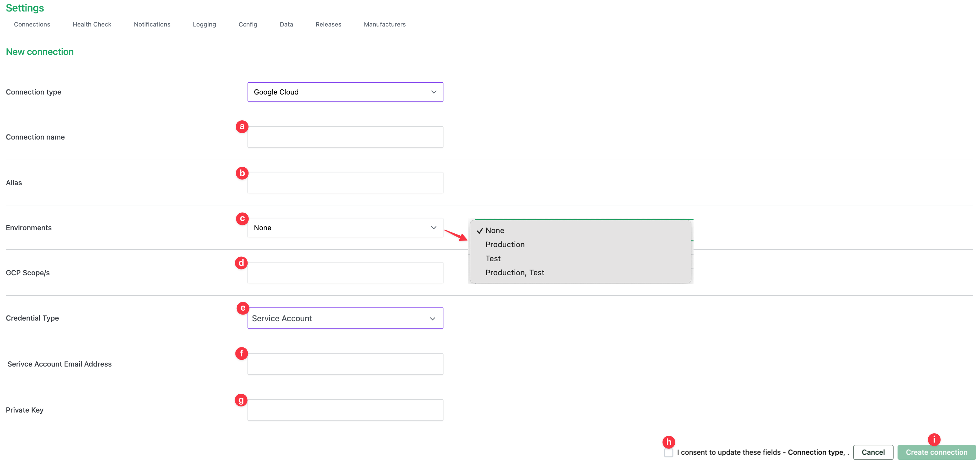Screen dimensions: 980x470
Task: Click the GCP Scope/s input field
Action: pyautogui.click(x=345, y=272)
